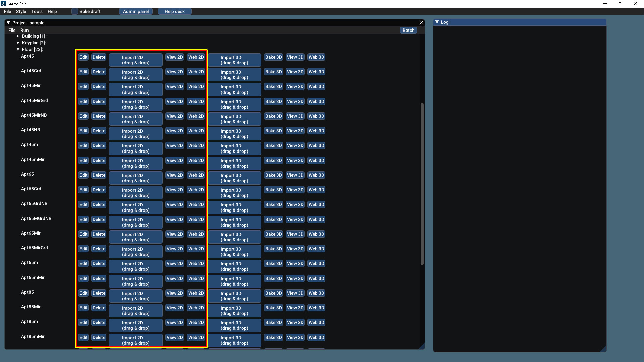The width and height of the screenshot is (644, 362).
Task: Click the project panel vertical scrollbar
Action: coord(422,184)
